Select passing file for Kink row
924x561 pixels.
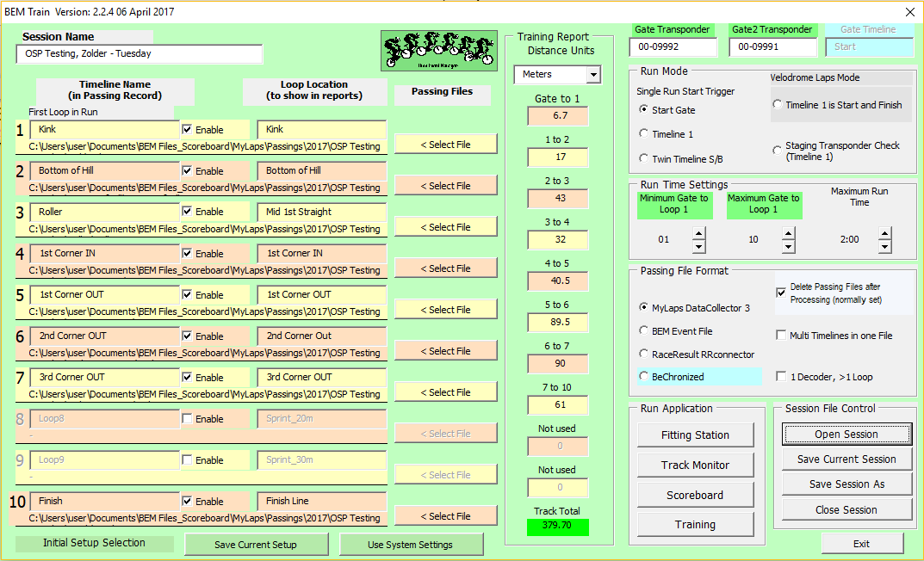pyautogui.click(x=445, y=145)
